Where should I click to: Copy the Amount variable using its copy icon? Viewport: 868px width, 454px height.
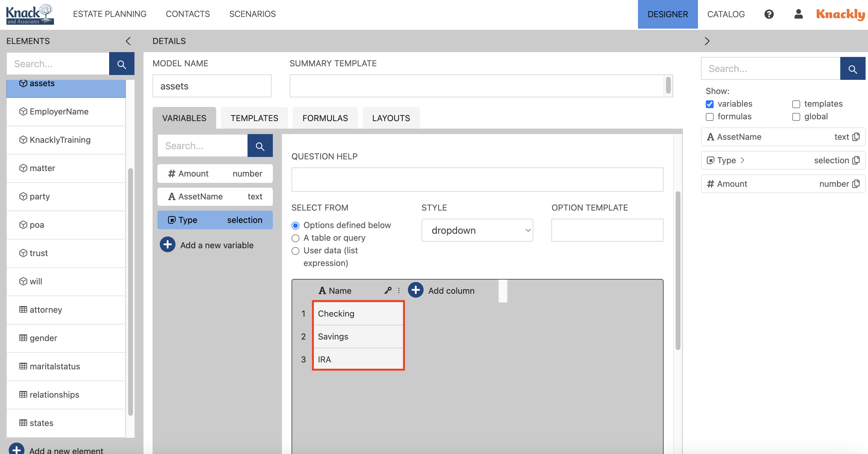(x=856, y=184)
